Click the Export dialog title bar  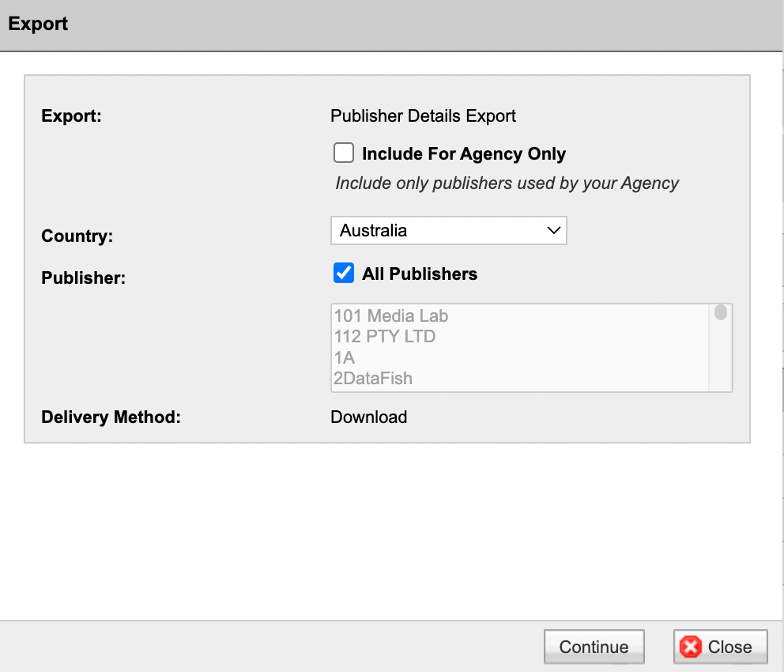tap(391, 25)
